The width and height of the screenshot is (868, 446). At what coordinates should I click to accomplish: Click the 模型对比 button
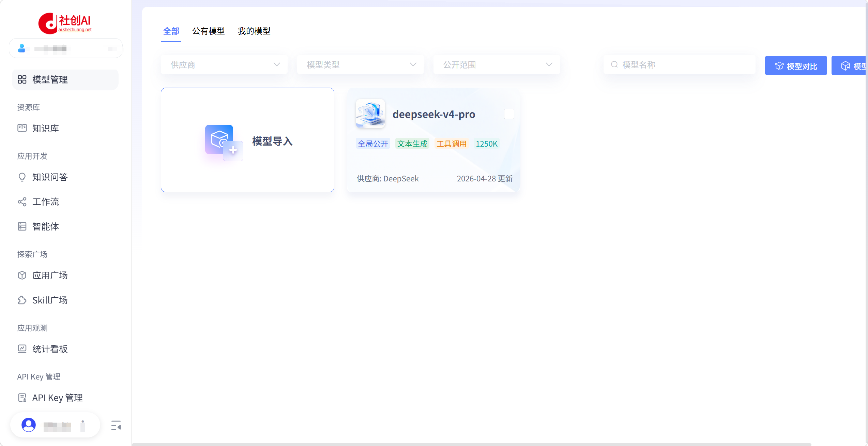(796, 65)
